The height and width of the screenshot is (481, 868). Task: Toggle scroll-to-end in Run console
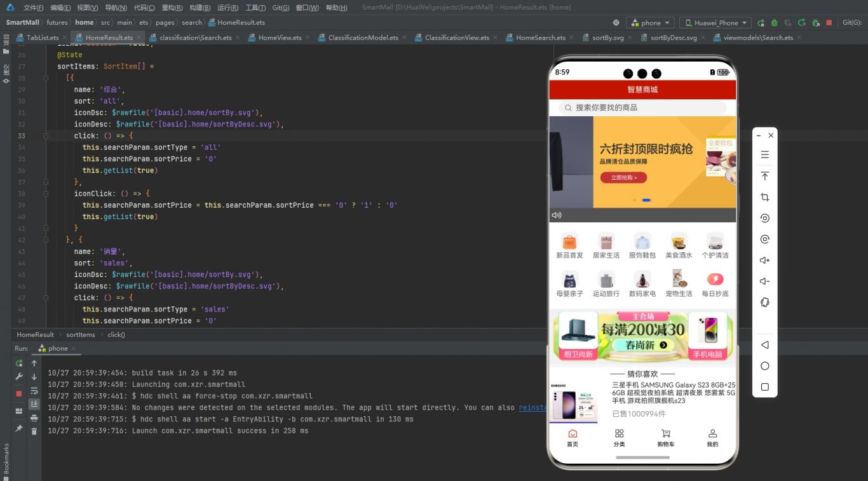(34, 404)
